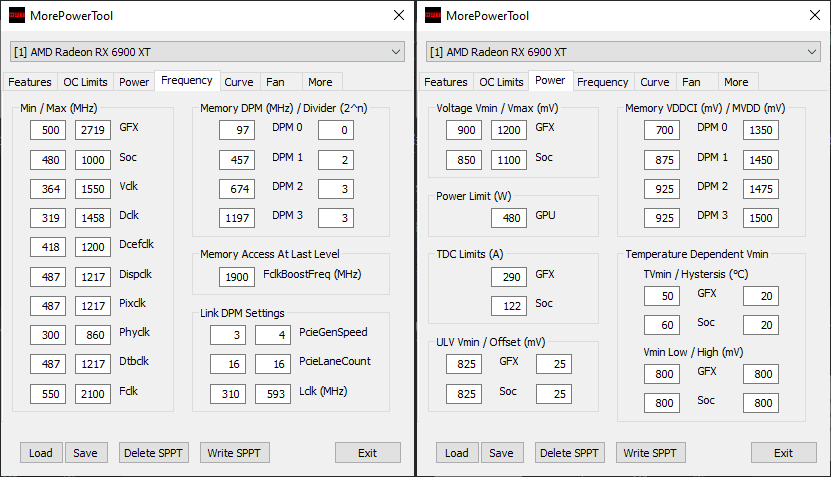Click Load button in right window
Viewport: 831px width, 477px height.
[457, 453]
